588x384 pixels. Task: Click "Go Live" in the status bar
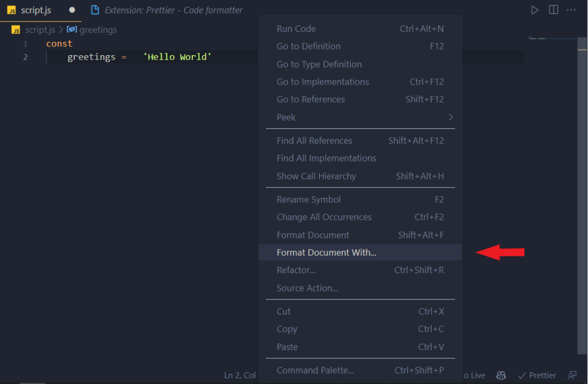coord(472,375)
